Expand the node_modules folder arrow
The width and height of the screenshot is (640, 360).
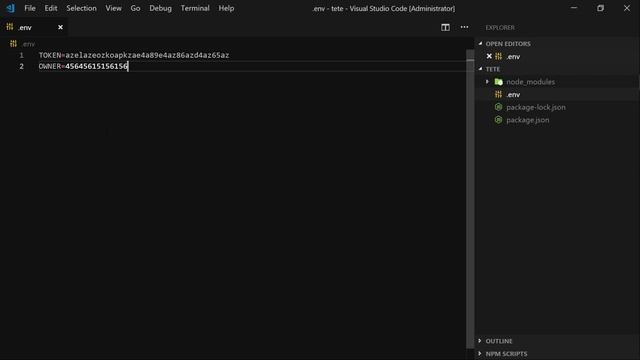[487, 82]
